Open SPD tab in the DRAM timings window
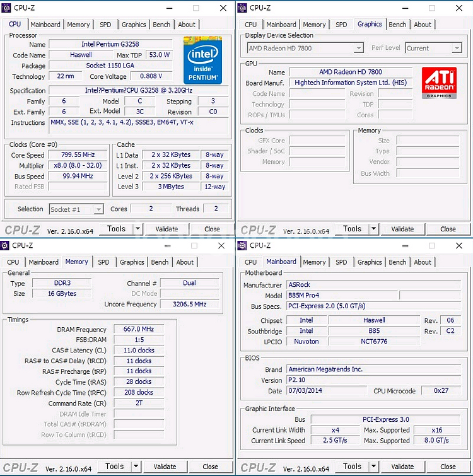 (103, 262)
